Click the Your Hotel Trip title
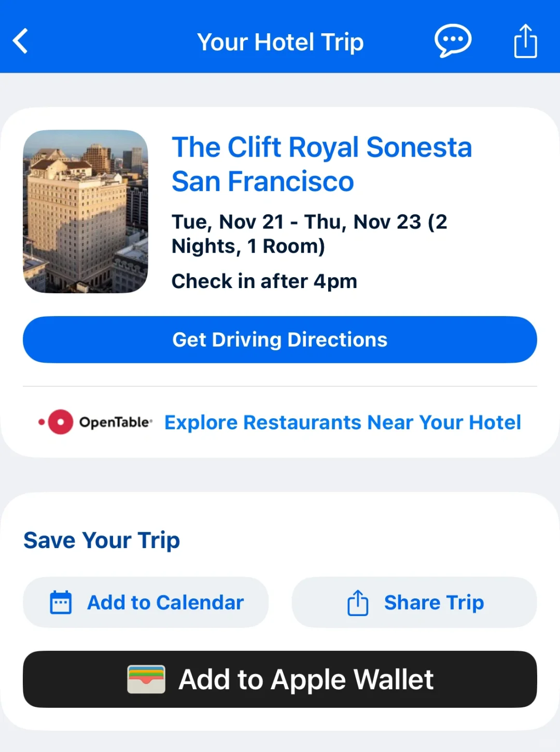560x752 pixels. pyautogui.click(x=280, y=42)
